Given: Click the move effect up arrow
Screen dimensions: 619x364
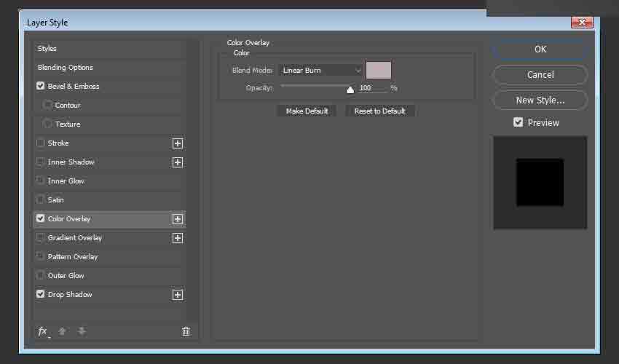Looking at the screenshot, I should [x=62, y=331].
